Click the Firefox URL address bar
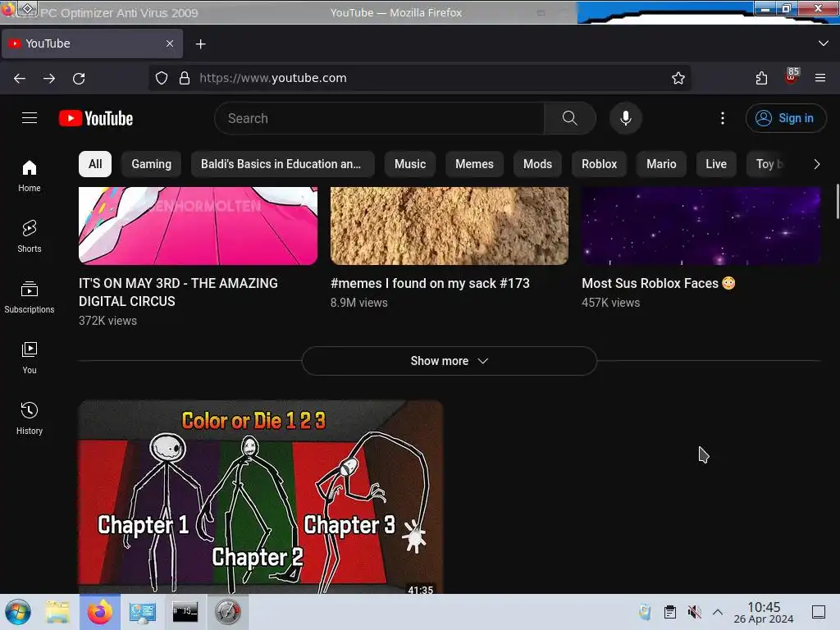The width and height of the screenshot is (840, 630). coord(419,78)
